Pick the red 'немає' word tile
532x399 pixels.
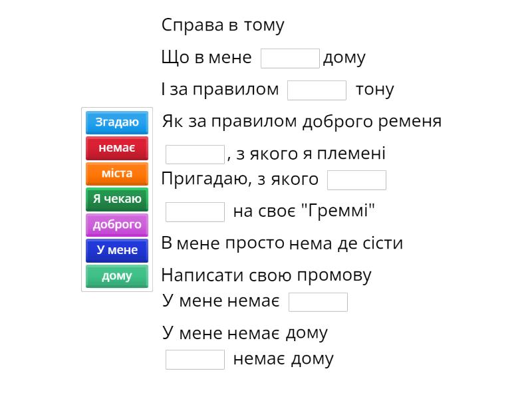[117, 148]
